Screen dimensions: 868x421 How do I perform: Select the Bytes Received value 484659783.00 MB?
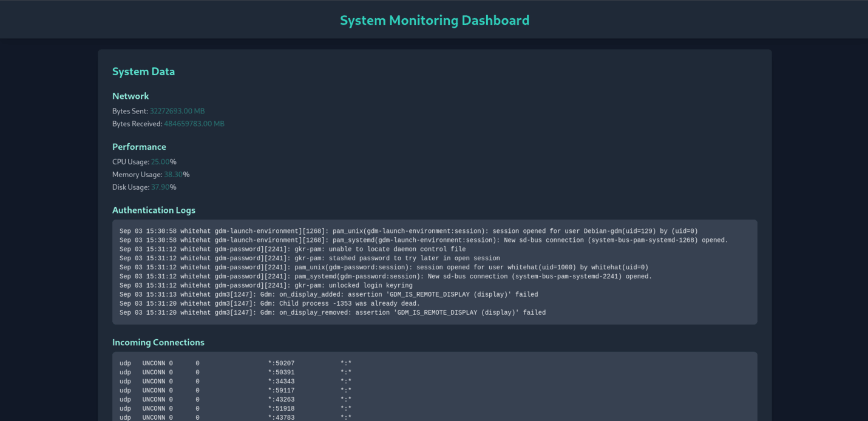pyautogui.click(x=194, y=124)
